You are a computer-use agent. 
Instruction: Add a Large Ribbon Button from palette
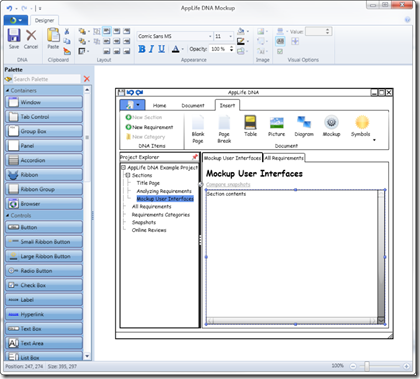[x=44, y=256]
